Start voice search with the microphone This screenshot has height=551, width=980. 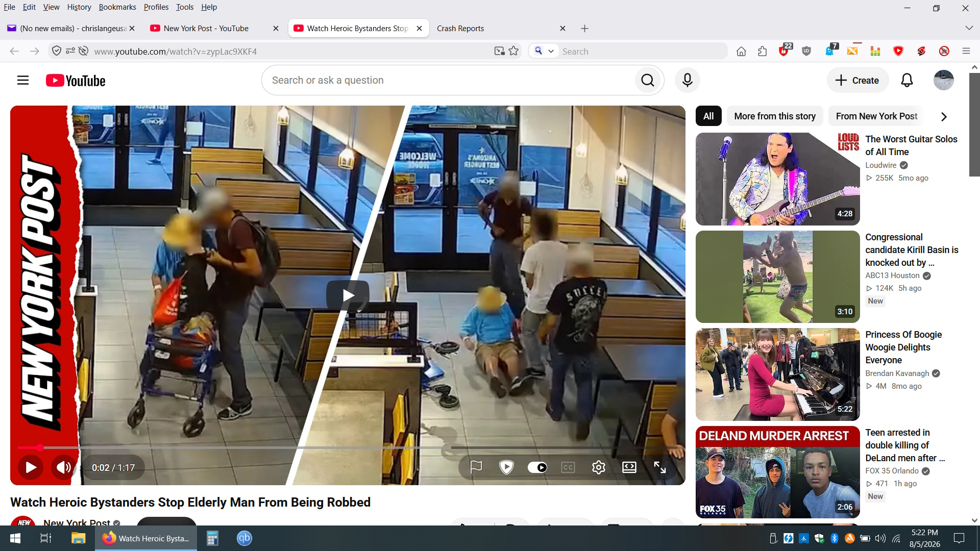tap(687, 80)
